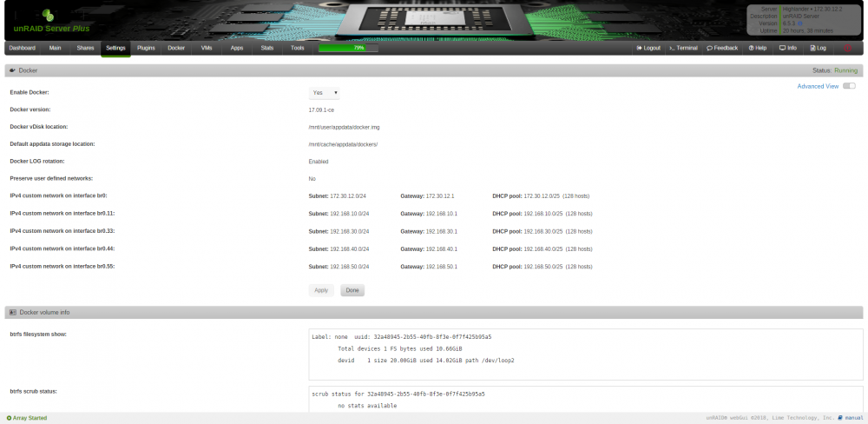Click the /mnt/user/appdata/docker.img path
868x424 pixels.
pos(345,127)
